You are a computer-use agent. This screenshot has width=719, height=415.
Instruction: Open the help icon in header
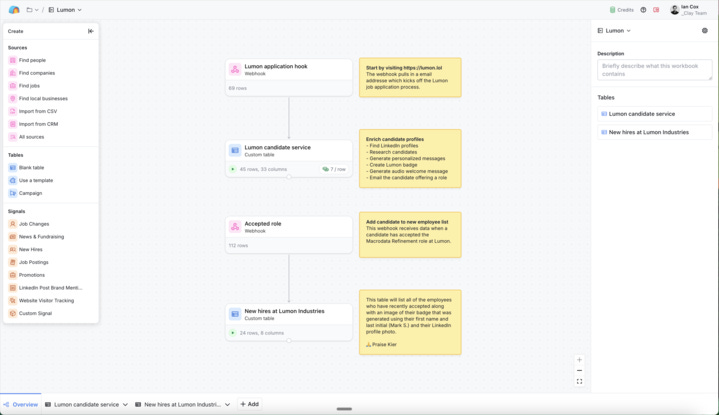click(x=643, y=10)
